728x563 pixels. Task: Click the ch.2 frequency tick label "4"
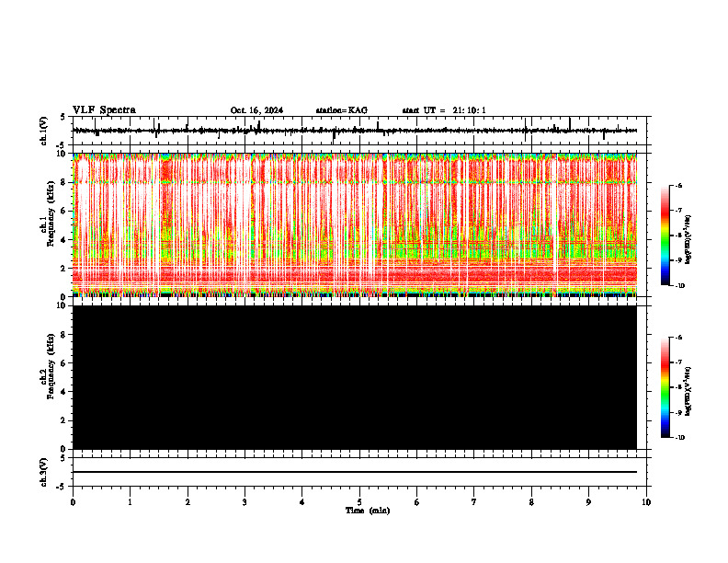click(x=64, y=392)
